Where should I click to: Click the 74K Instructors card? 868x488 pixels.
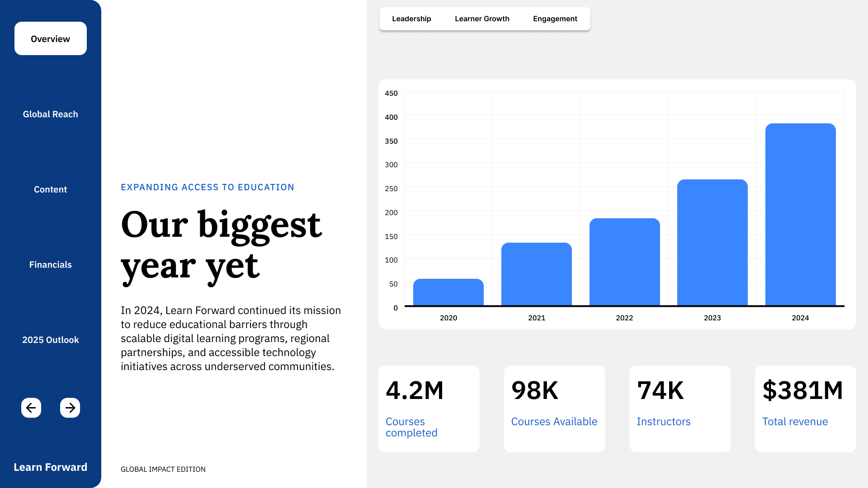point(680,409)
